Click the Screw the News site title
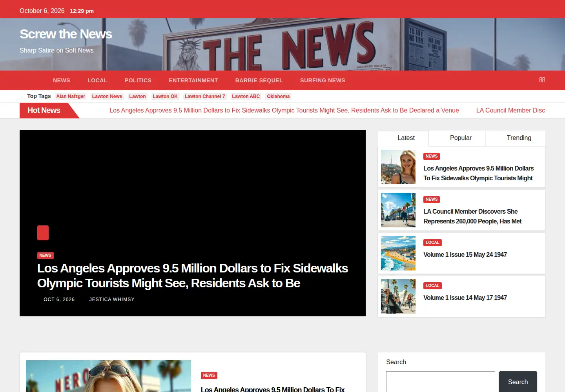 [x=66, y=34]
